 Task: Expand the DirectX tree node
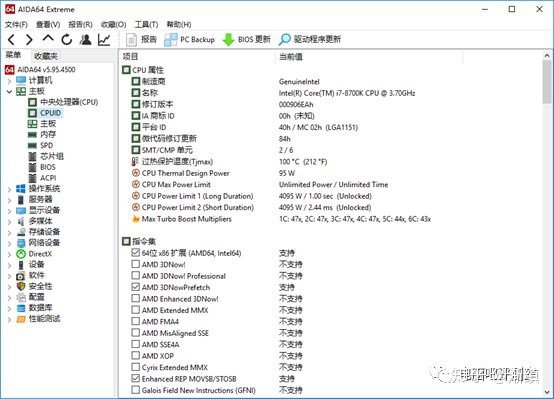click(9, 254)
